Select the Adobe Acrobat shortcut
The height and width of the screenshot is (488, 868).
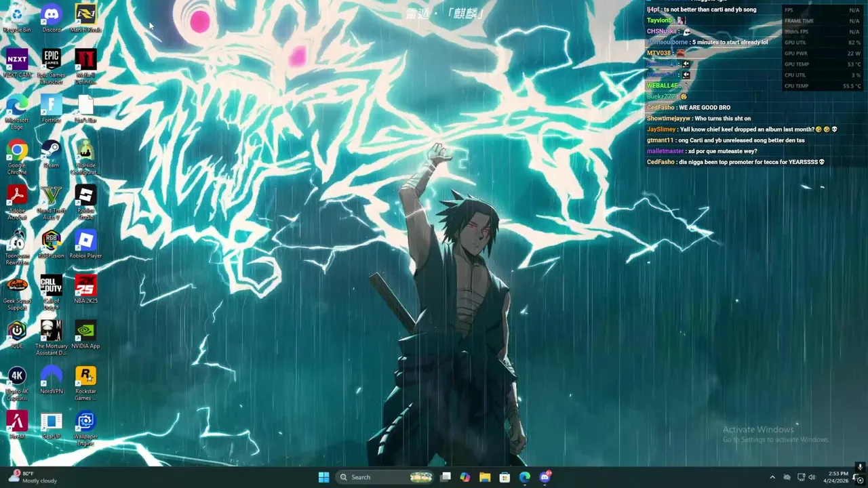(x=17, y=202)
